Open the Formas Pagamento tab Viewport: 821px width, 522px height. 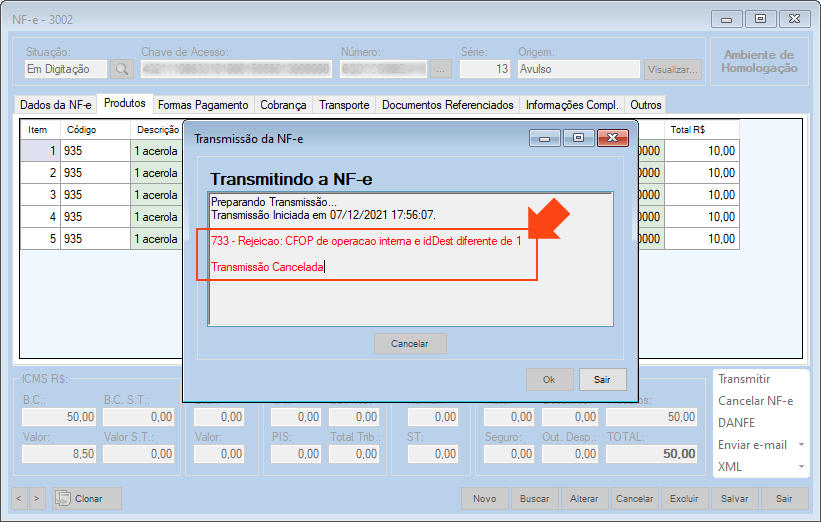tap(203, 105)
